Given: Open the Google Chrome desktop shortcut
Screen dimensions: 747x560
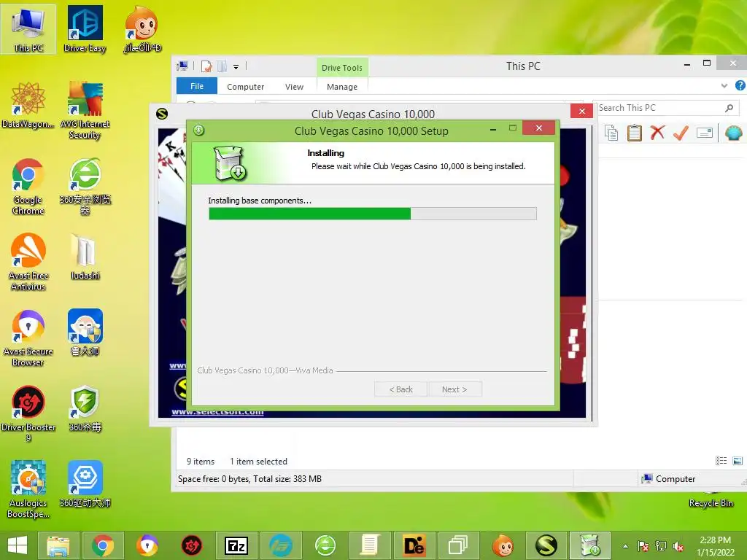Looking at the screenshot, I should pos(28,186).
